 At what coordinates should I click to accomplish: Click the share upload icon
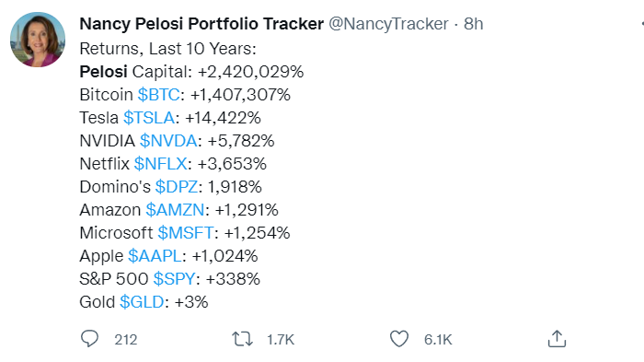(x=557, y=339)
